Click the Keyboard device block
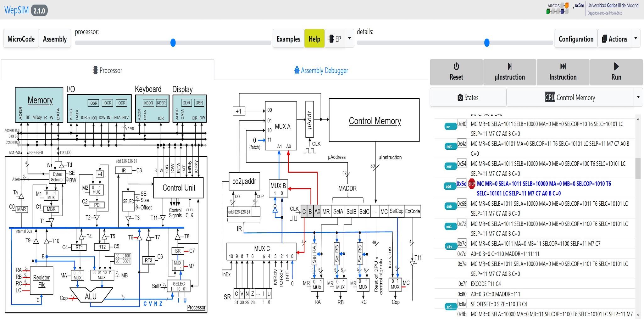This screenshot has width=644, height=322. pos(152,108)
